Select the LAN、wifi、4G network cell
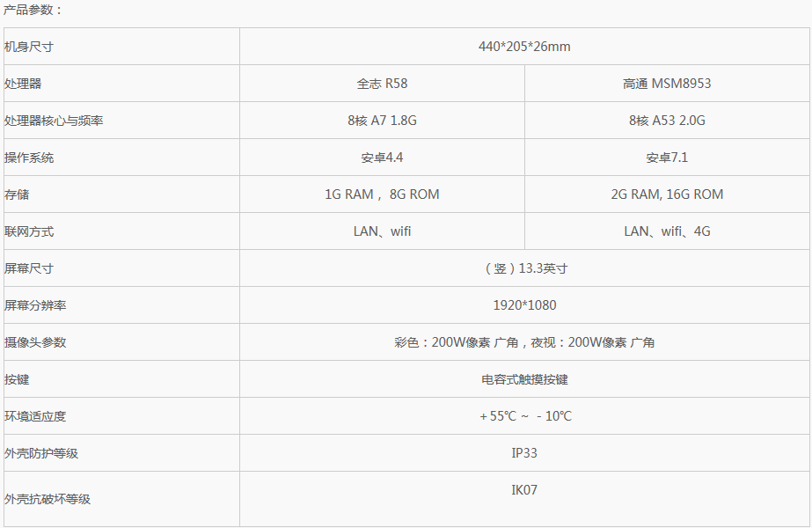This screenshot has width=812, height=528. pos(667,231)
